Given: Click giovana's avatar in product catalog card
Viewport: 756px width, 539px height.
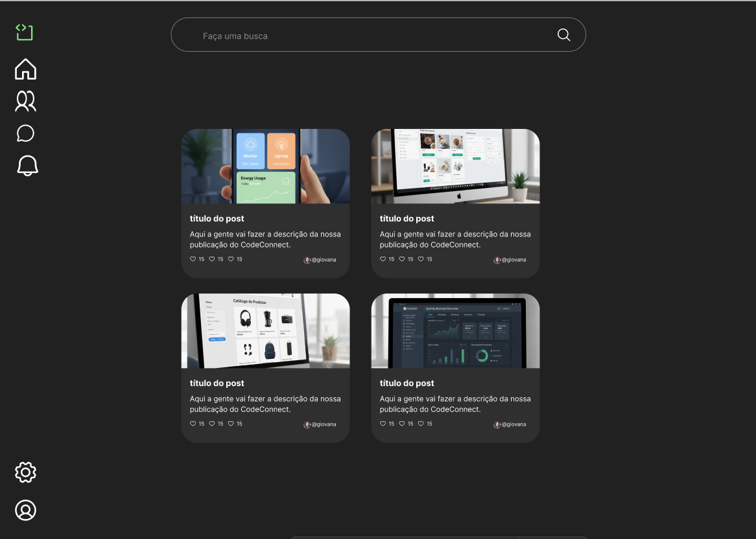Looking at the screenshot, I should (x=307, y=425).
